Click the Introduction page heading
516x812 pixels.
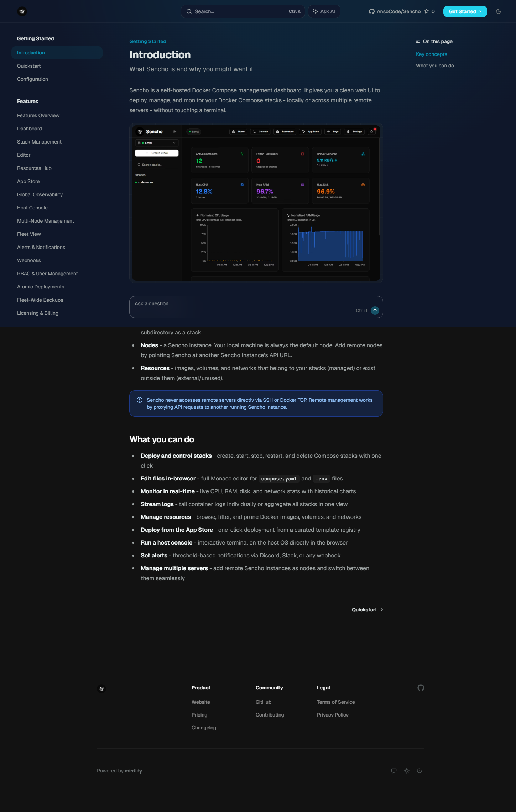[160, 55]
